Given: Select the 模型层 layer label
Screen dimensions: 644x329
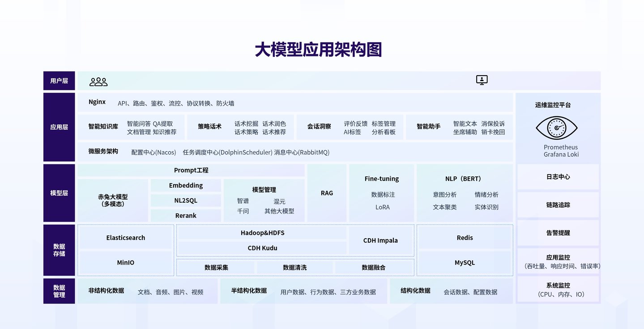Looking at the screenshot, I should [59, 193].
